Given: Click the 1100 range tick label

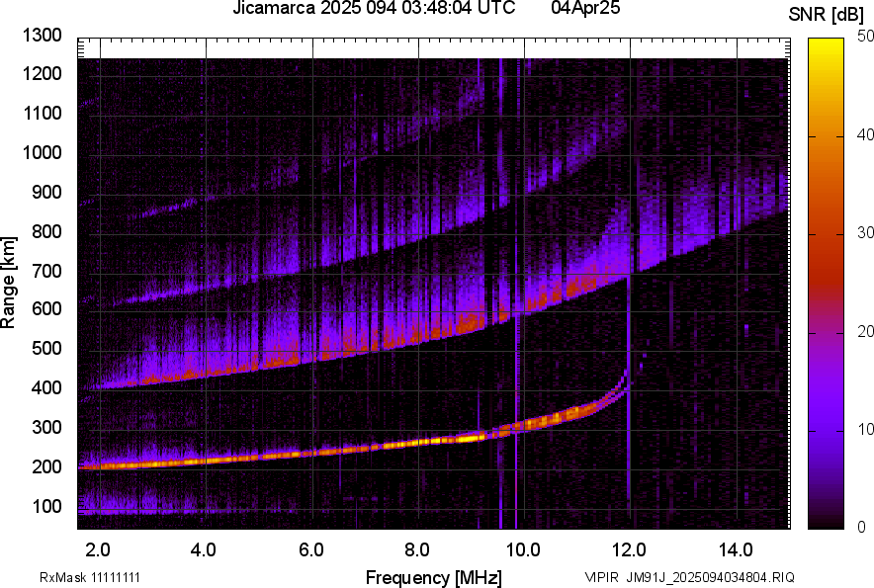Looking at the screenshot, I should 42,113.
